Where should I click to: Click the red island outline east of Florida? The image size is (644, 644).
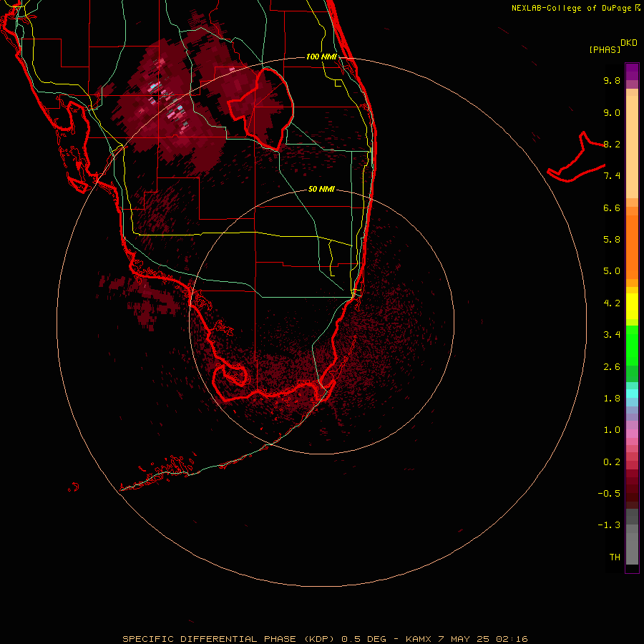[x=576, y=157]
